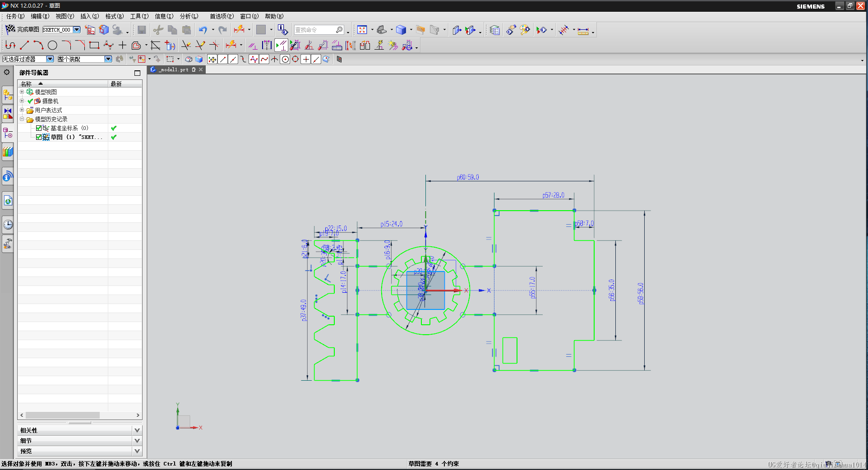Select the Quick Extend tool

click(x=200, y=45)
